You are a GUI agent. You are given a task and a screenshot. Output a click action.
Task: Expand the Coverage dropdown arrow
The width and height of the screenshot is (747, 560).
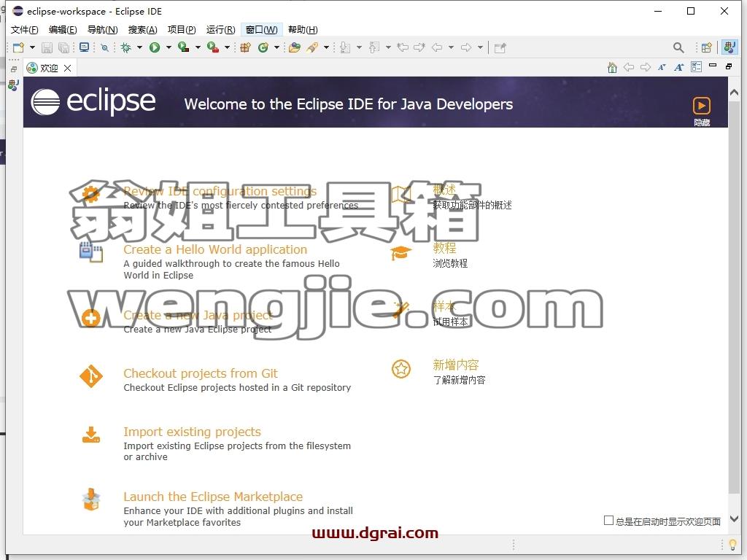click(198, 47)
